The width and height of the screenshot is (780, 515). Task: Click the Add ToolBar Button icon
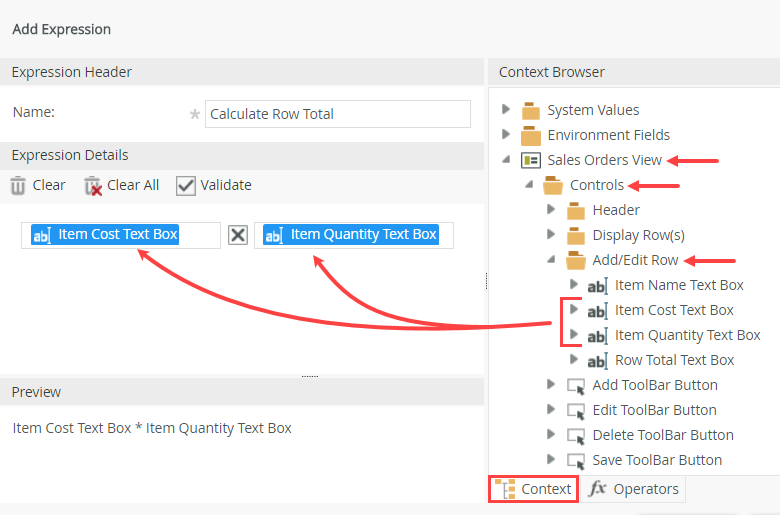point(576,385)
